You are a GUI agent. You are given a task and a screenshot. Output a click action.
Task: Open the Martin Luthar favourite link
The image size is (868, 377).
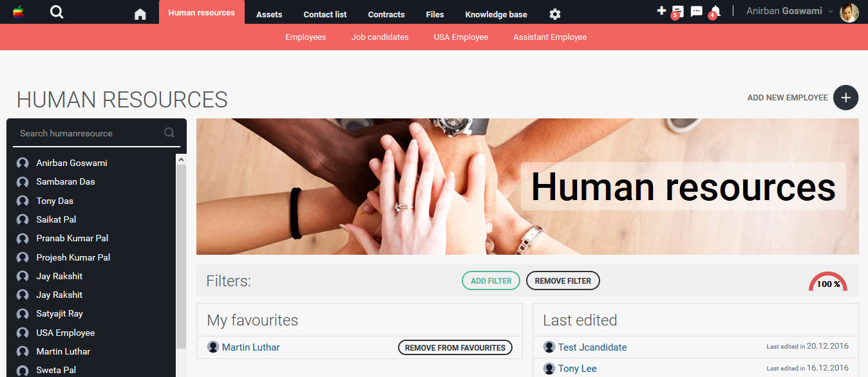pos(251,347)
